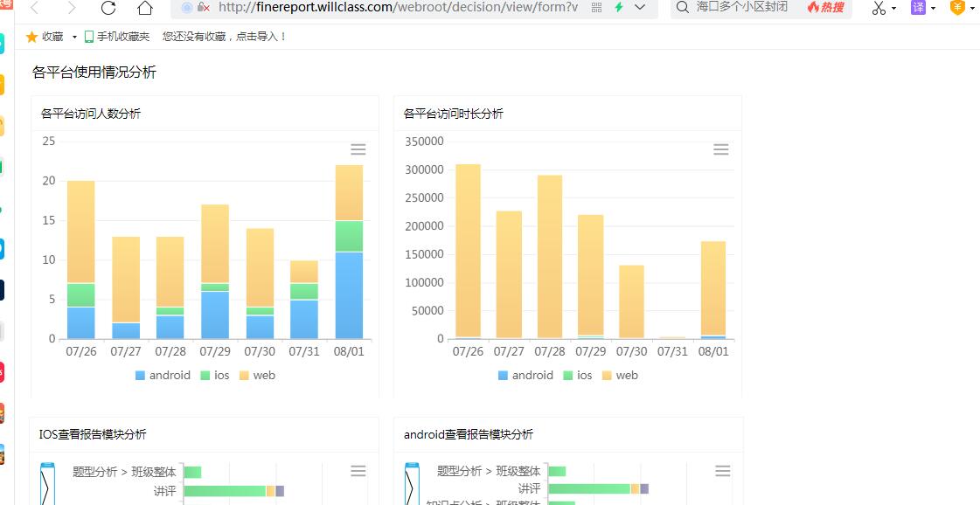Click the browser refresh icon
Screen dimensions: 980x505
click(x=108, y=8)
